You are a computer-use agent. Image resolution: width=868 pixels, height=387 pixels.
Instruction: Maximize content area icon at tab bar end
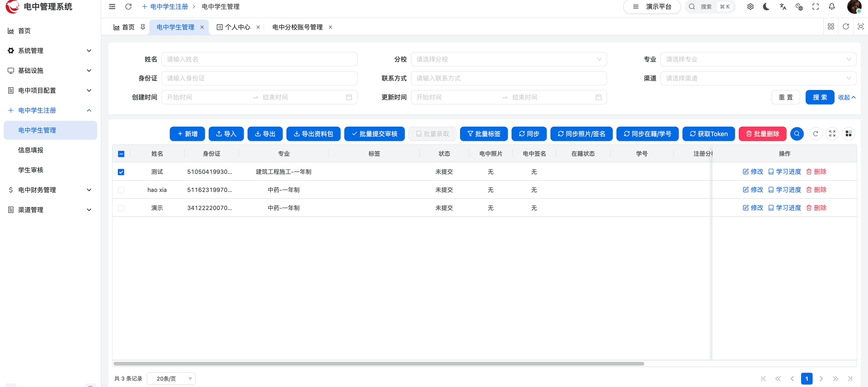861,27
